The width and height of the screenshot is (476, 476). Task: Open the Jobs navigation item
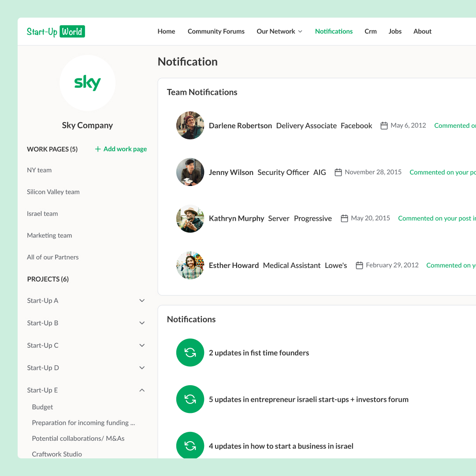[395, 31]
